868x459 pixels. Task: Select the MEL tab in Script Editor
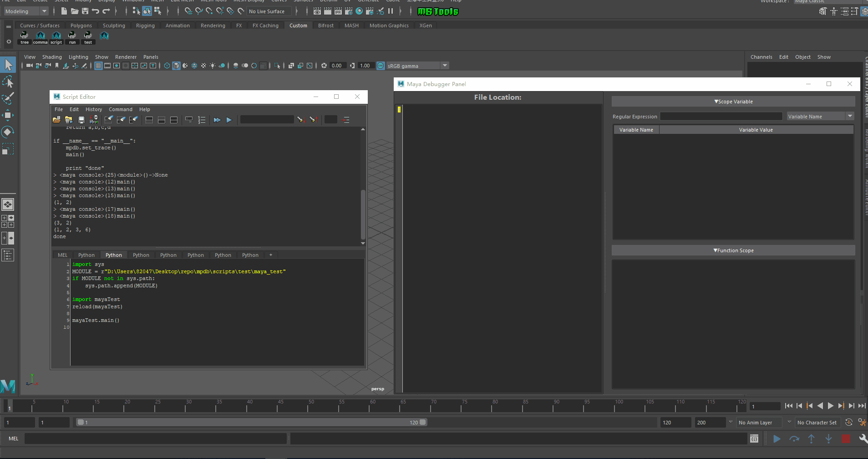(x=62, y=255)
